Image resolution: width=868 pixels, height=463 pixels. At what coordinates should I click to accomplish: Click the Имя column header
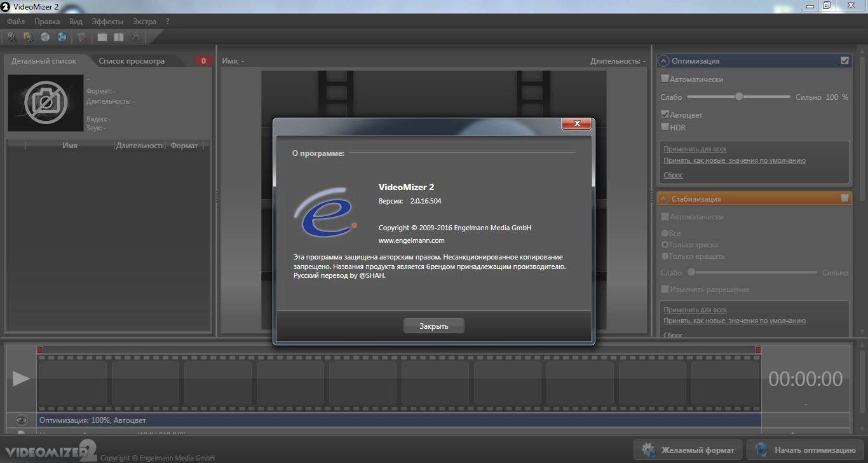[70, 146]
